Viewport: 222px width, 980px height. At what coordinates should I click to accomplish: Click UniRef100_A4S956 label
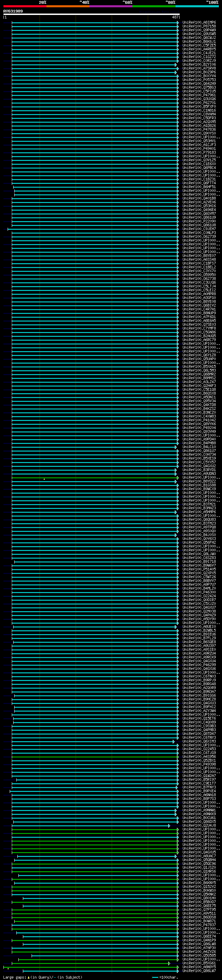[199, 757]
